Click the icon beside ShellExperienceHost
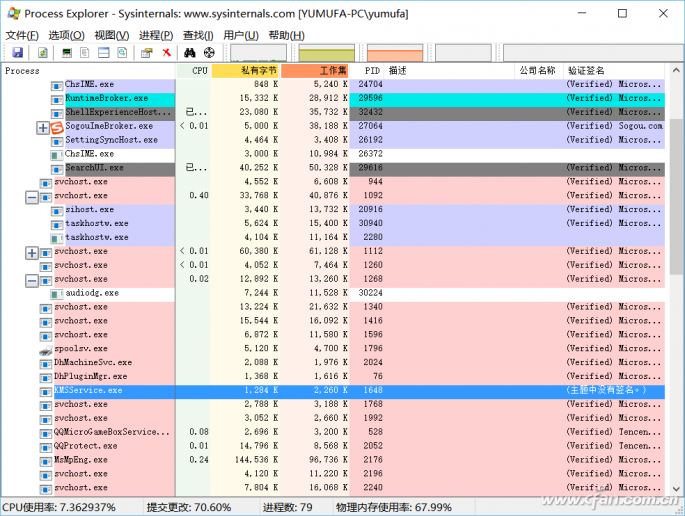Viewport: 685px width, 516px height. click(57, 114)
